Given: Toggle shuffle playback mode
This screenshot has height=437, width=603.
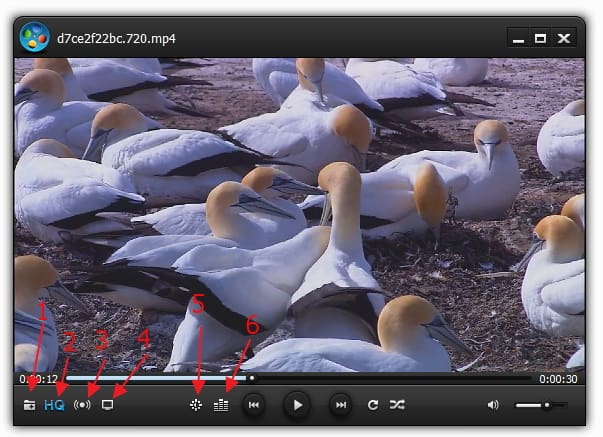Looking at the screenshot, I should [397, 405].
